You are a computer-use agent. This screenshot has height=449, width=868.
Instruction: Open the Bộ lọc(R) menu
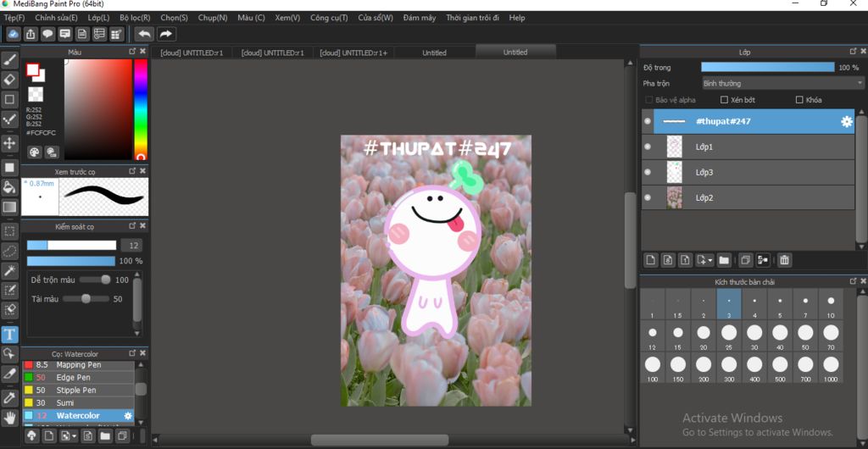(135, 17)
